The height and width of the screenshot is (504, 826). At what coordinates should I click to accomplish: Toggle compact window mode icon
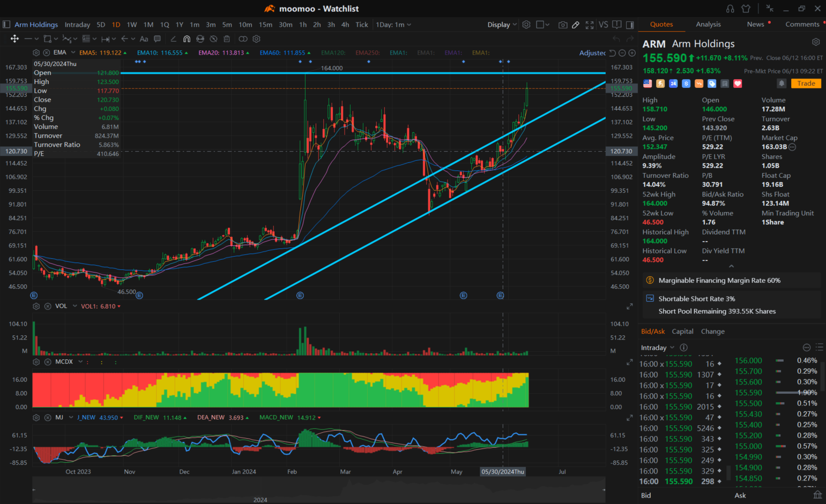(770, 9)
